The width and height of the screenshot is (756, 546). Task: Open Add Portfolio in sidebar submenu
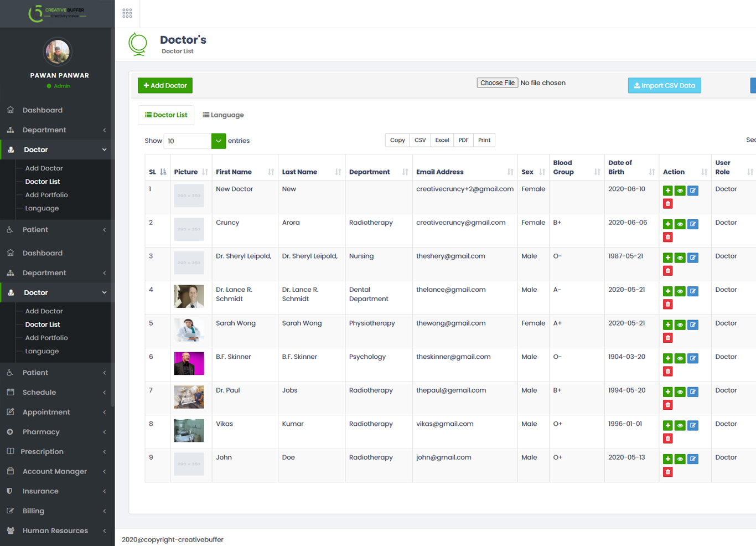46,195
